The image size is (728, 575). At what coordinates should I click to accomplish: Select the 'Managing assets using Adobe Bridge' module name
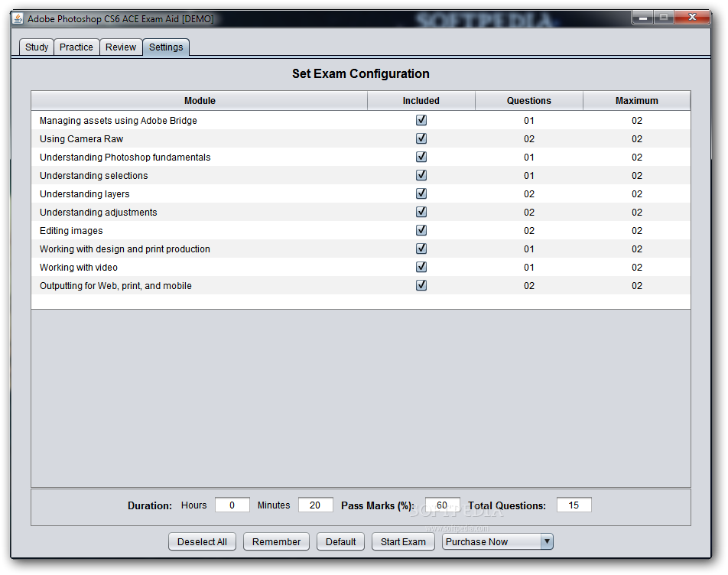click(119, 121)
